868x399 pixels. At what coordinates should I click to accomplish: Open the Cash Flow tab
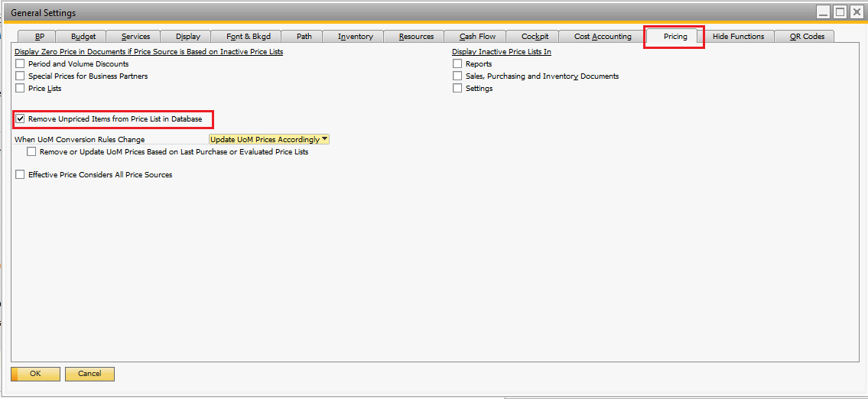[x=477, y=37]
